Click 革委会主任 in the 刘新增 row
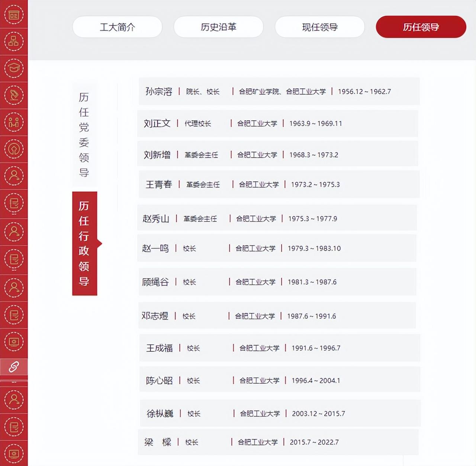The width and height of the screenshot is (476, 466). pos(202,155)
